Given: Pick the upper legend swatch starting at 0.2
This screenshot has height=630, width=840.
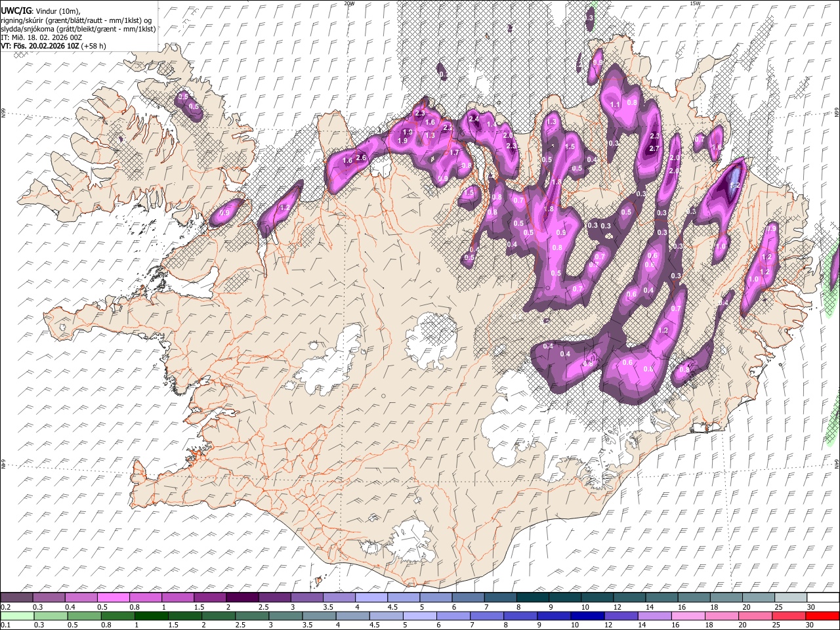Looking at the screenshot, I should coord(16,597).
